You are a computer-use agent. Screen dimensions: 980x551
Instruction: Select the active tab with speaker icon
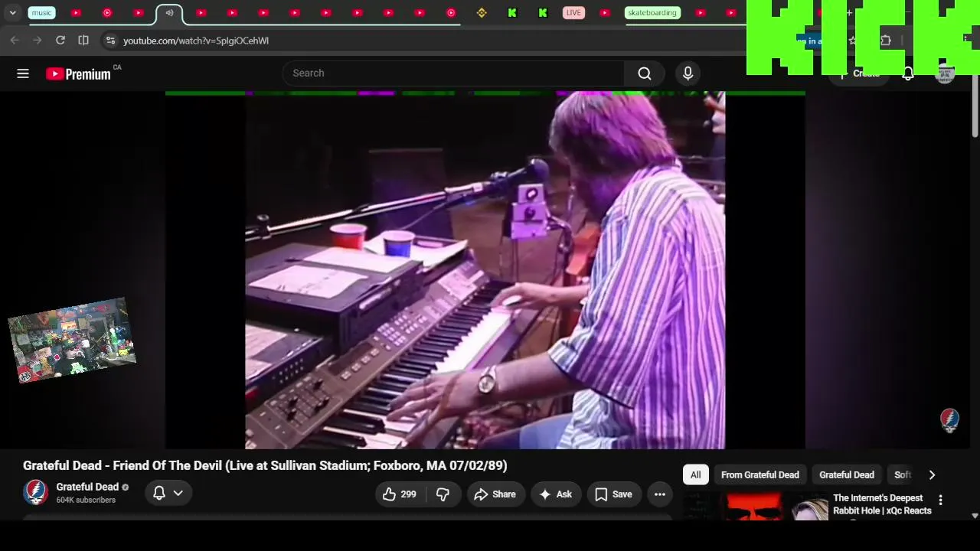(169, 13)
